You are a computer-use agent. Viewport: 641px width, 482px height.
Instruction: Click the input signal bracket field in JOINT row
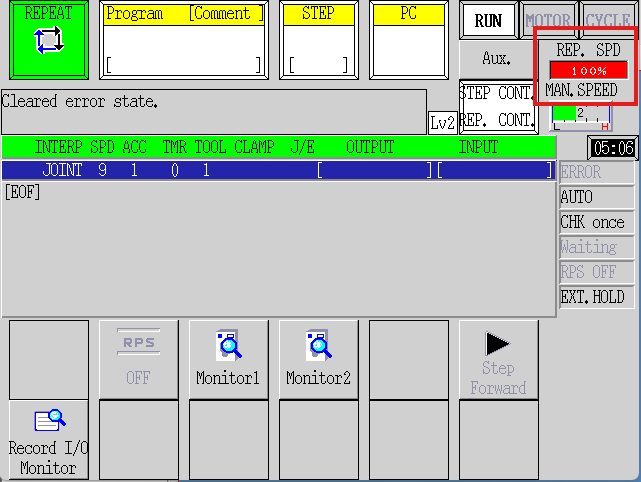pos(495,170)
